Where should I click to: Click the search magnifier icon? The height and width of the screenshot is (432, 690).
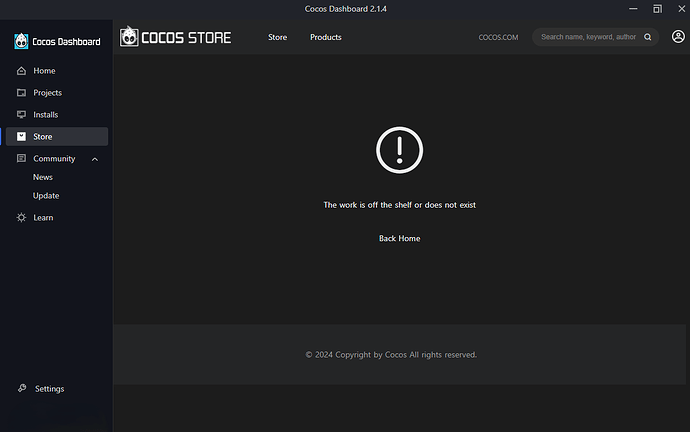(x=648, y=37)
